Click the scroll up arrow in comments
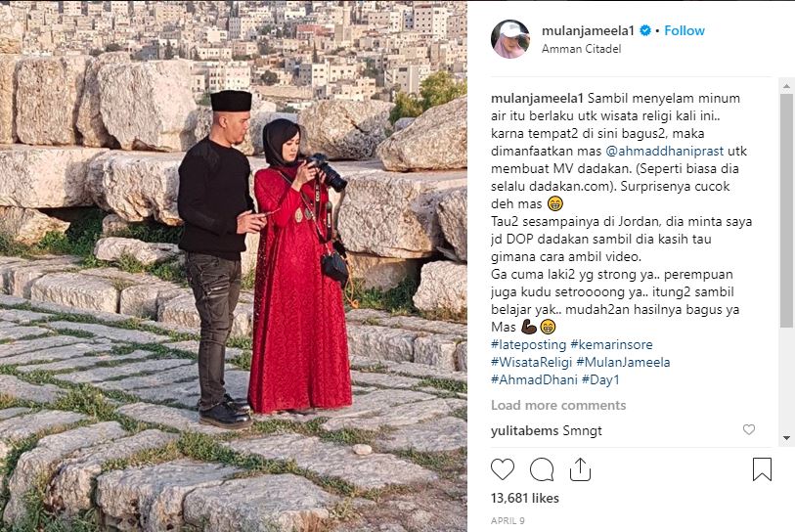Viewport: 795px width, 532px height. [x=786, y=86]
